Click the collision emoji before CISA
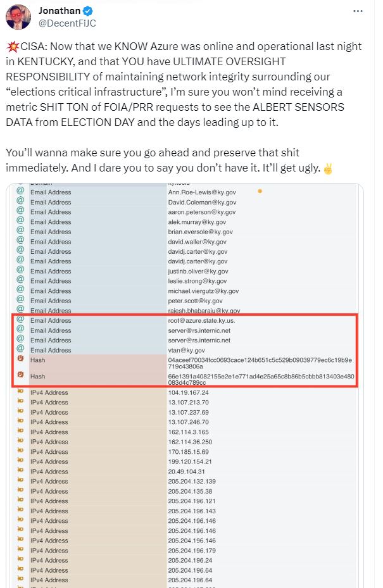Screen dimensions: 383x588 coord(13,47)
